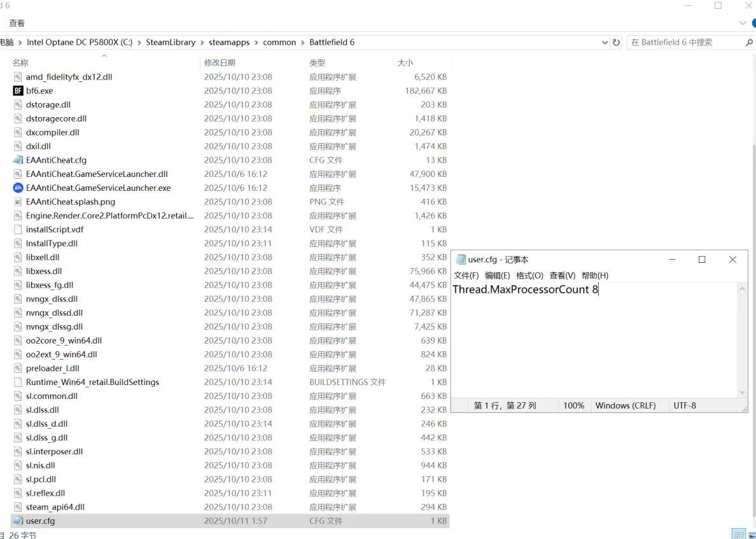Click the Notepad icon in user.cfg title bar
Image resolution: width=756 pixels, height=539 pixels.
[461, 260]
